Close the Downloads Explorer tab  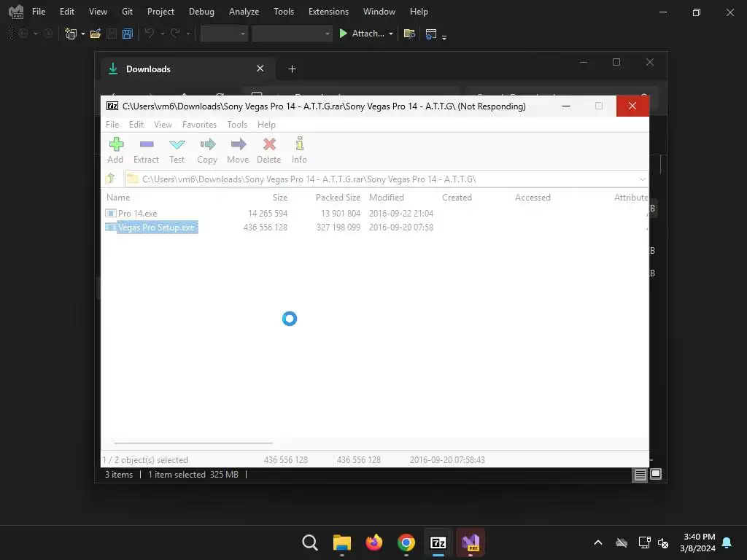(x=260, y=69)
